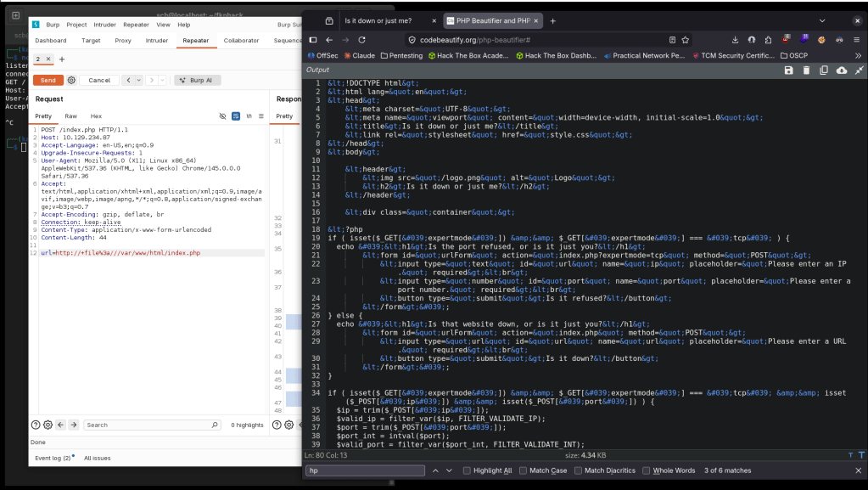This screenshot has height=490, width=868.
Task: Open Burp Repeater request settings gear
Action: pyautogui.click(x=71, y=80)
